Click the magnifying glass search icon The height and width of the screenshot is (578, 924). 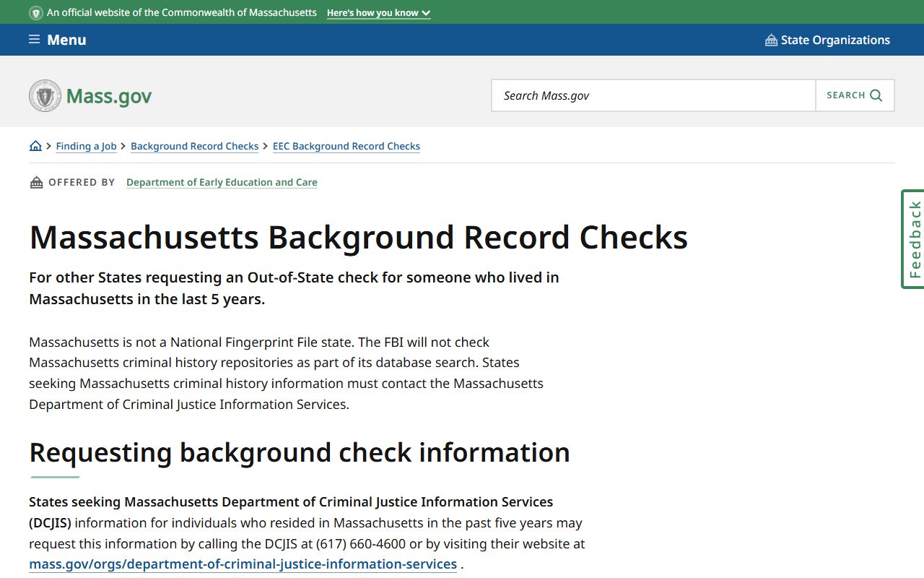click(876, 95)
